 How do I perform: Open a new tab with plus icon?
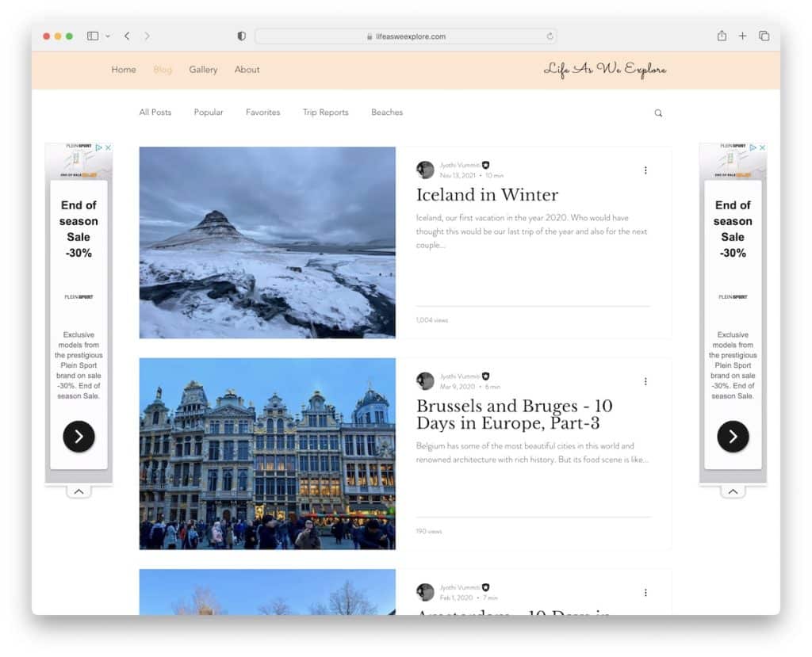pos(742,36)
